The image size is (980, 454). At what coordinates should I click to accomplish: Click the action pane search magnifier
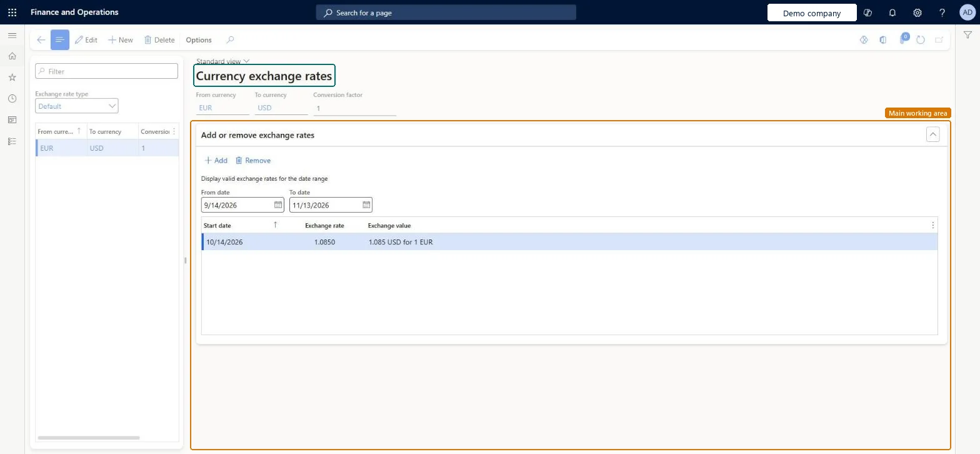pos(230,40)
